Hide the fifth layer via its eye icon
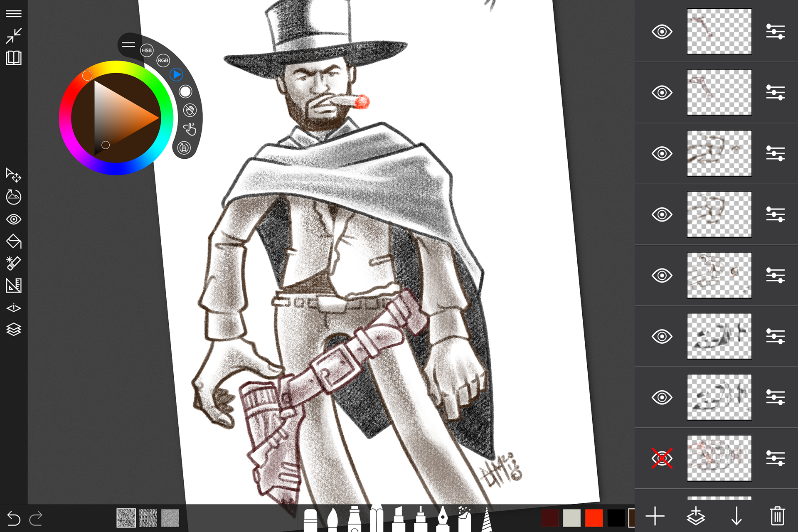Image resolution: width=798 pixels, height=532 pixels. click(662, 275)
